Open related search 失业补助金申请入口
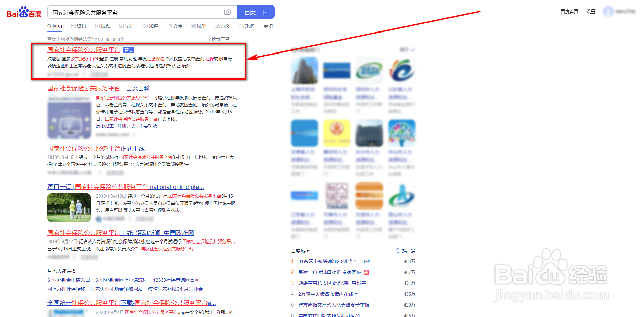 tap(69, 280)
